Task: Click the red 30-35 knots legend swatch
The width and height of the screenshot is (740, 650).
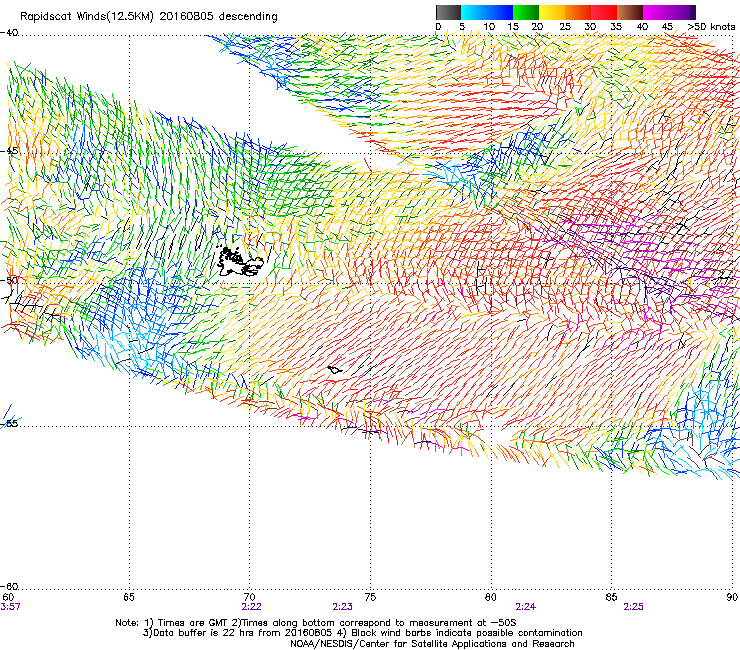Action: coord(604,12)
